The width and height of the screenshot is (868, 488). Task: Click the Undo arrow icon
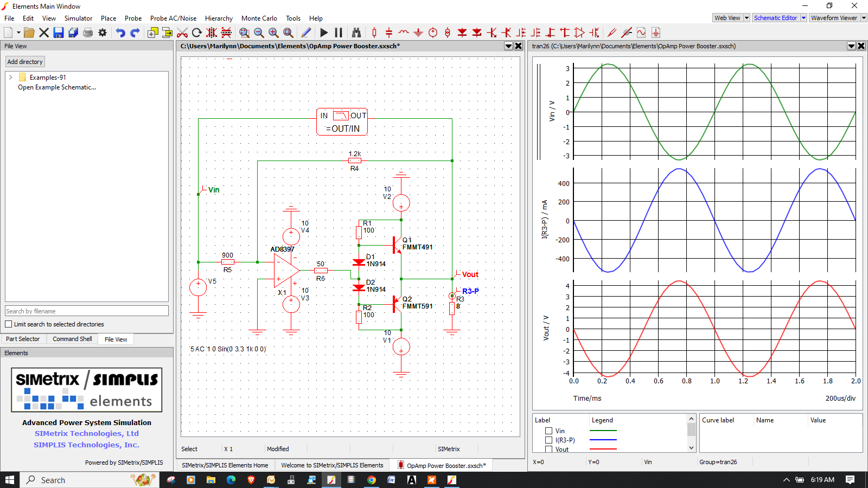click(120, 33)
